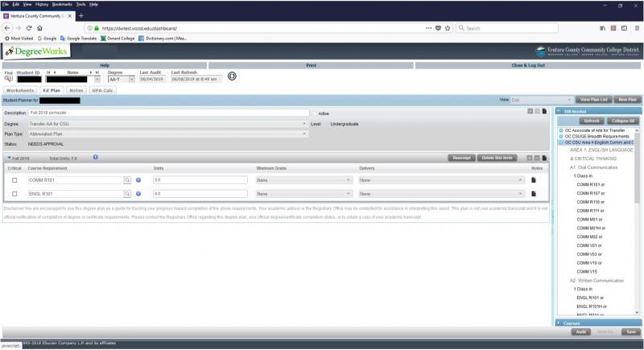Image resolution: width=644 pixels, height=350 pixels.
Task: Remove a row with Fall 2019 minus icon
Action: (x=537, y=158)
